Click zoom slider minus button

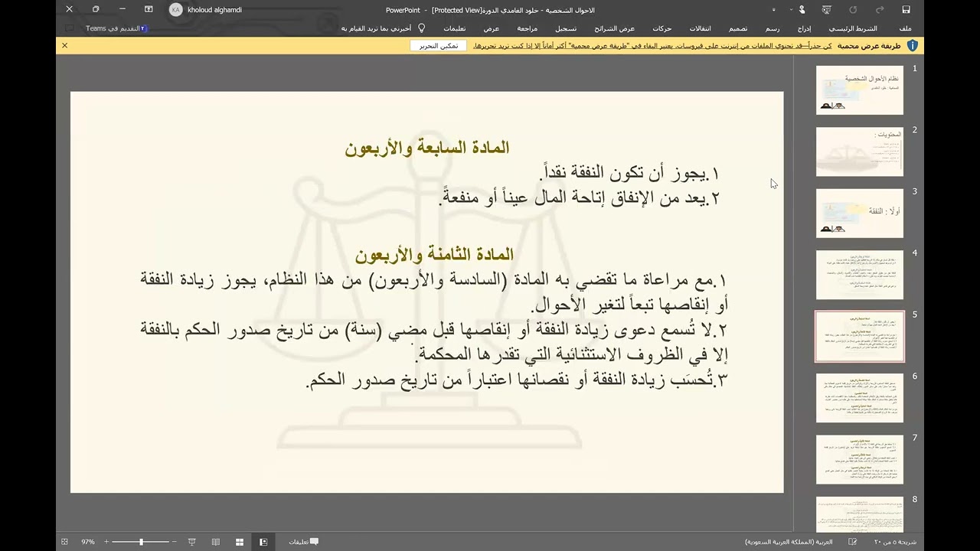(175, 542)
